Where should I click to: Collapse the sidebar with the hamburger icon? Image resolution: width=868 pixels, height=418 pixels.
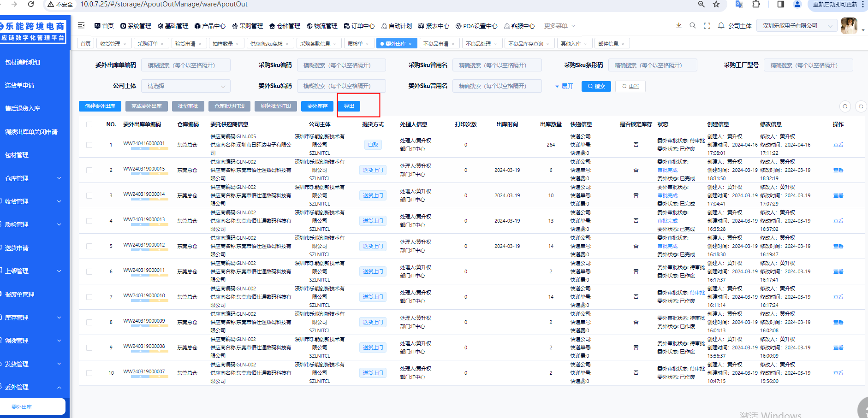tap(81, 26)
